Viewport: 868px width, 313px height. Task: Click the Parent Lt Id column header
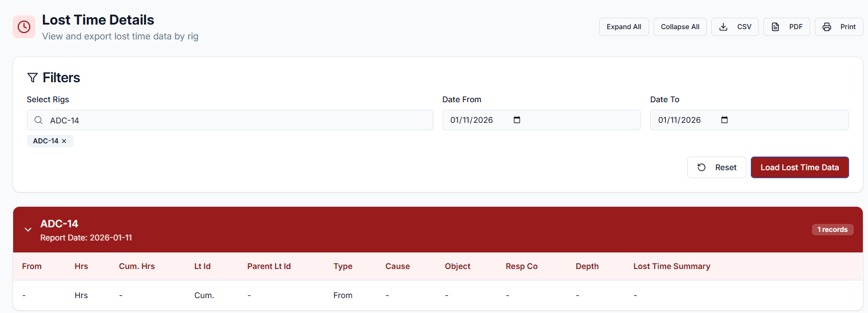point(269,266)
